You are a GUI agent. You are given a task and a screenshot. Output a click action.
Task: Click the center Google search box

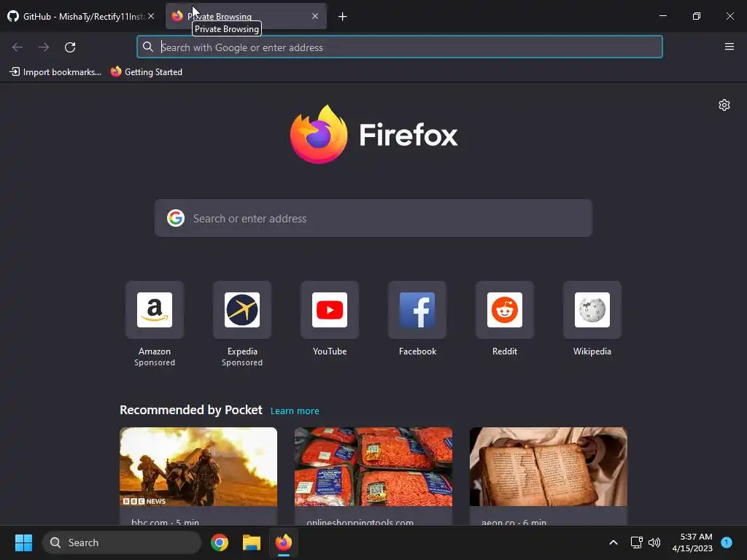click(x=373, y=218)
